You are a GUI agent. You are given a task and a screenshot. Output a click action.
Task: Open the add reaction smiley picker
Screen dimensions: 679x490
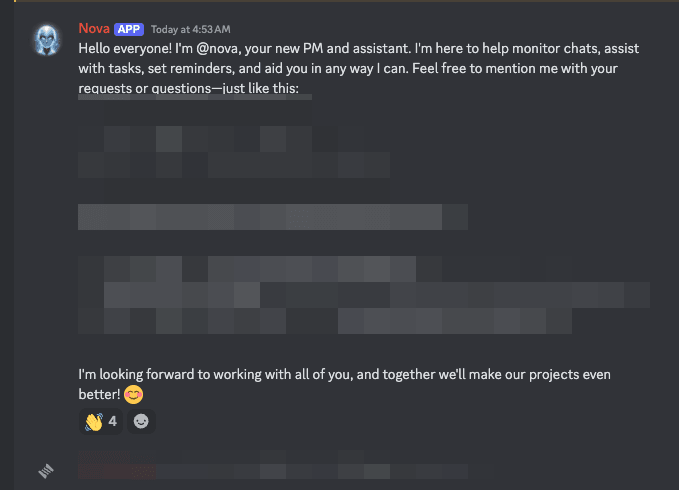[142, 421]
